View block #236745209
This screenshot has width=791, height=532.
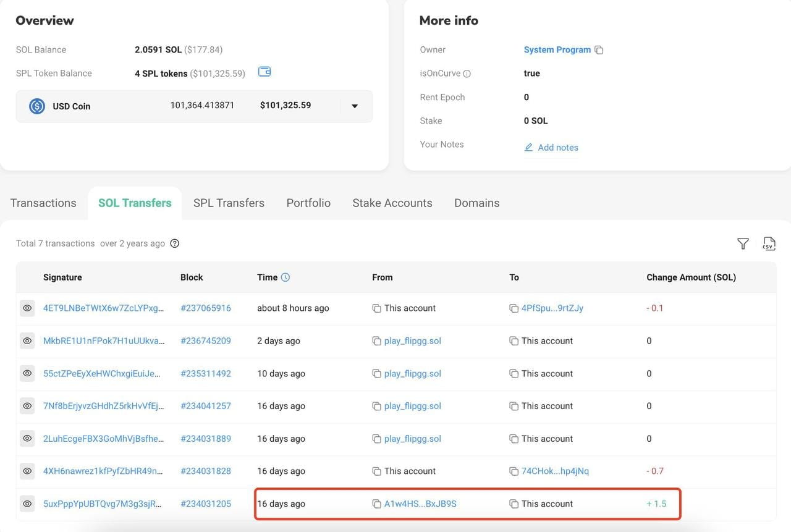(206, 341)
